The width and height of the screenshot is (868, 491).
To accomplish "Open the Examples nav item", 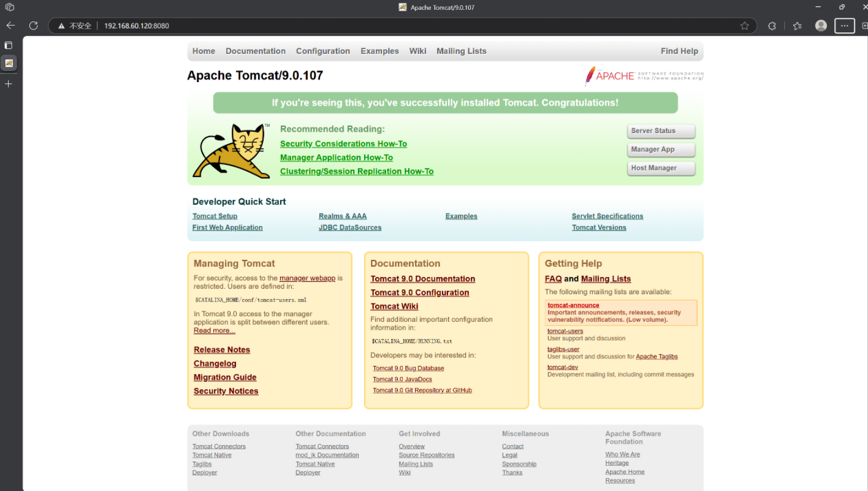I will pyautogui.click(x=379, y=51).
